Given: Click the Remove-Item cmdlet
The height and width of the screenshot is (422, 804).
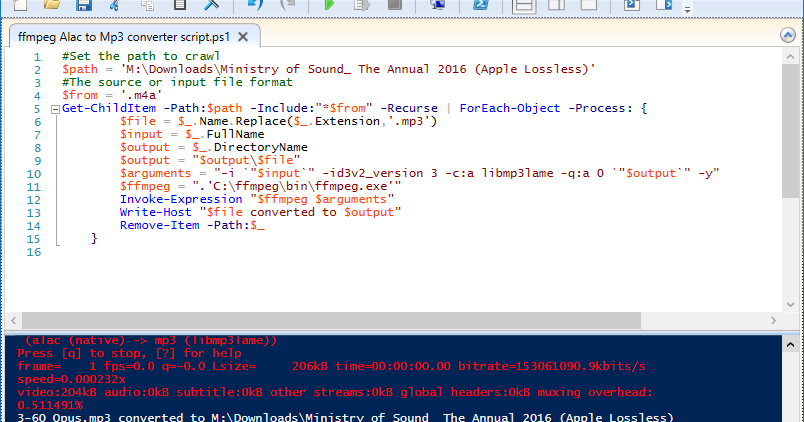Looking at the screenshot, I should [159, 225].
